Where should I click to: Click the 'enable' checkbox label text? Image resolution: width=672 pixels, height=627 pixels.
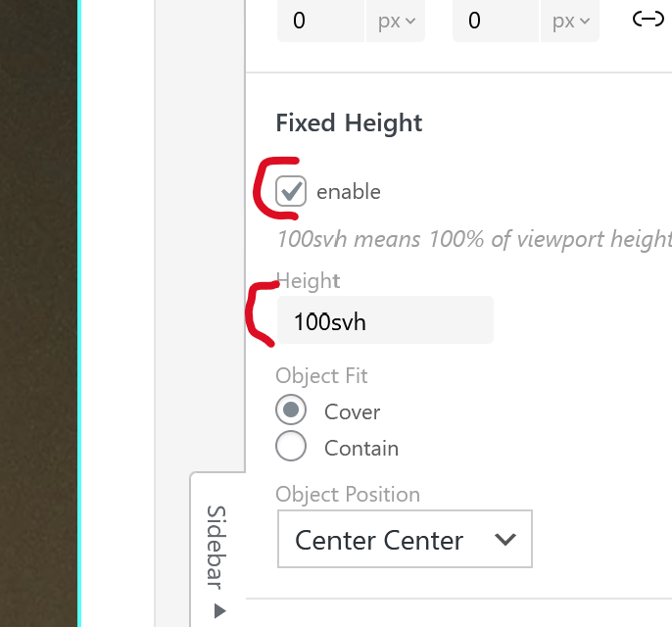tap(348, 192)
